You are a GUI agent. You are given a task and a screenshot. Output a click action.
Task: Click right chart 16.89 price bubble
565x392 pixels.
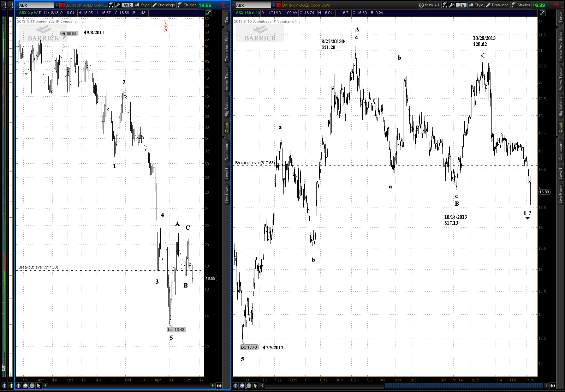(x=544, y=192)
